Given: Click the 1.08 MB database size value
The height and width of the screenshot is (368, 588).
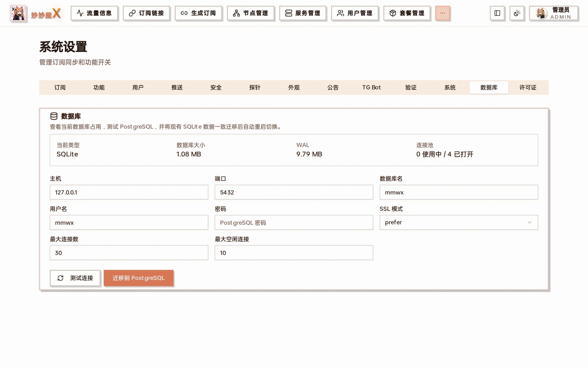Looking at the screenshot, I should coord(189,154).
